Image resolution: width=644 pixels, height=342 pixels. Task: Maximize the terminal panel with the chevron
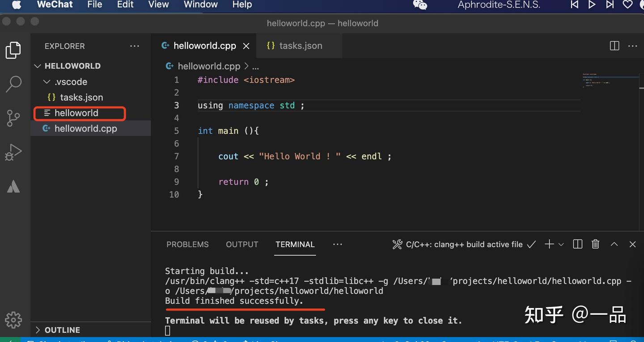(x=614, y=244)
